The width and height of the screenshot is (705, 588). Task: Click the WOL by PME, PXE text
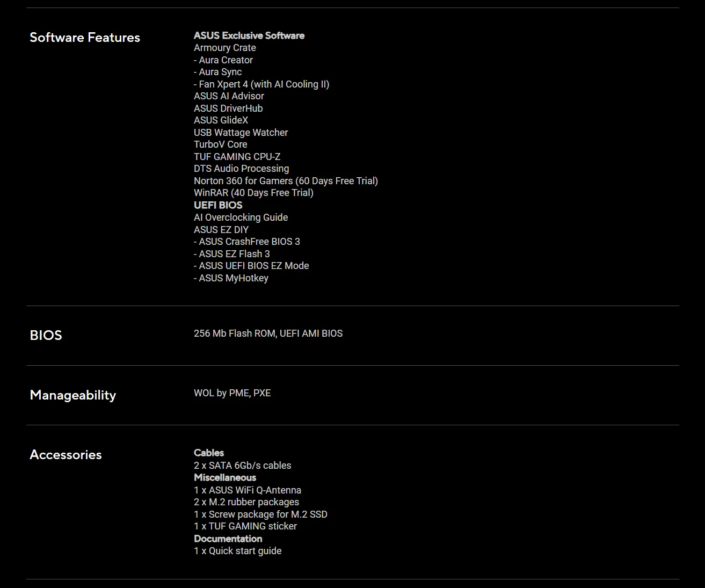[x=232, y=393]
